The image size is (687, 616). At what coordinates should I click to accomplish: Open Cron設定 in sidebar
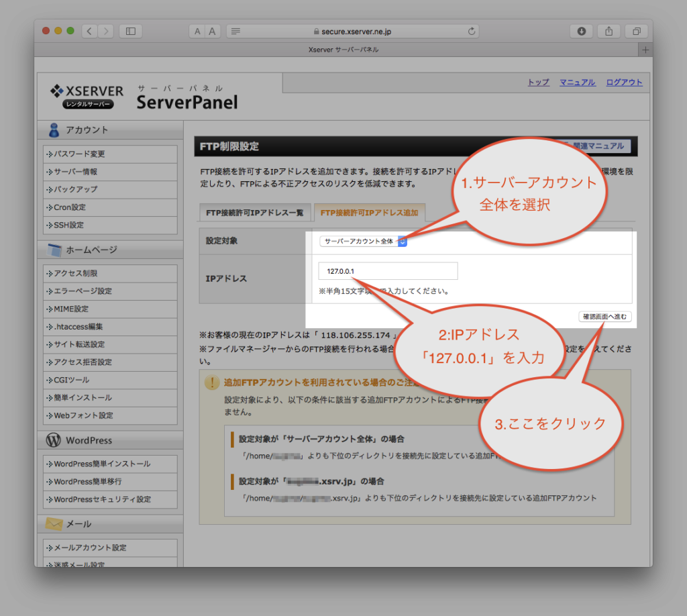(111, 207)
